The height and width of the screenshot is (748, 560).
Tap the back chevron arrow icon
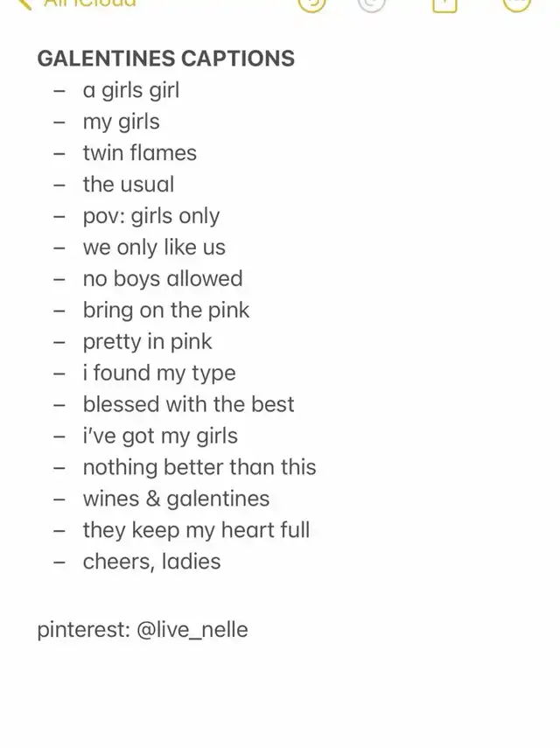click(24, 3)
